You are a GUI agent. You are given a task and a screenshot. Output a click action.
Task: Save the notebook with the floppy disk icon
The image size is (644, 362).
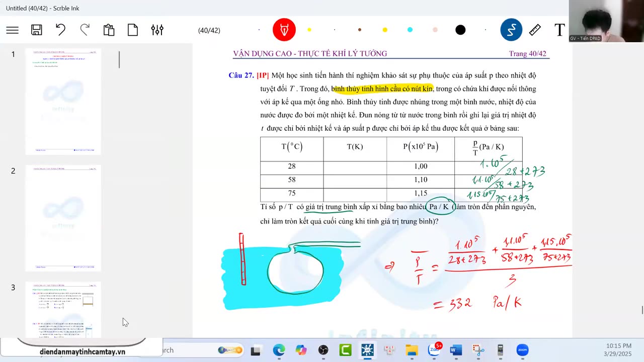point(37,30)
